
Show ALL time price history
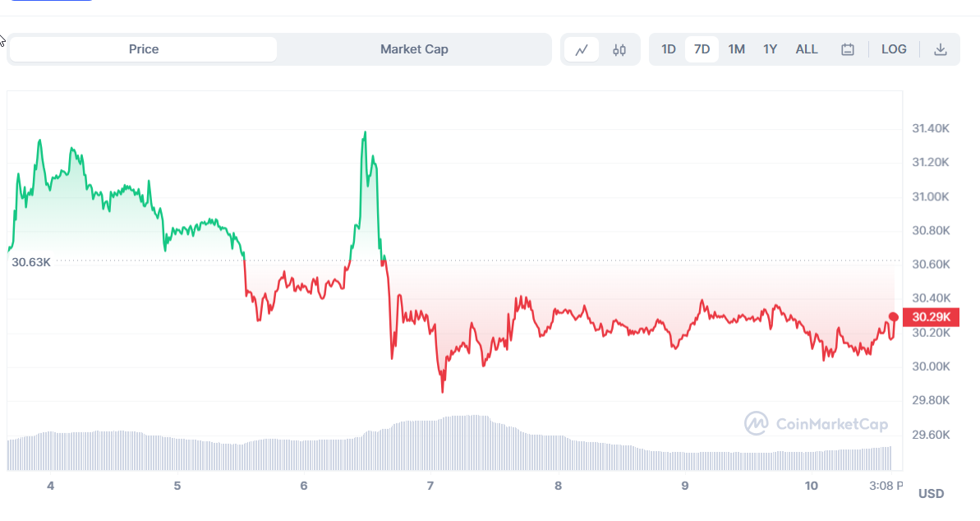pyautogui.click(x=807, y=49)
